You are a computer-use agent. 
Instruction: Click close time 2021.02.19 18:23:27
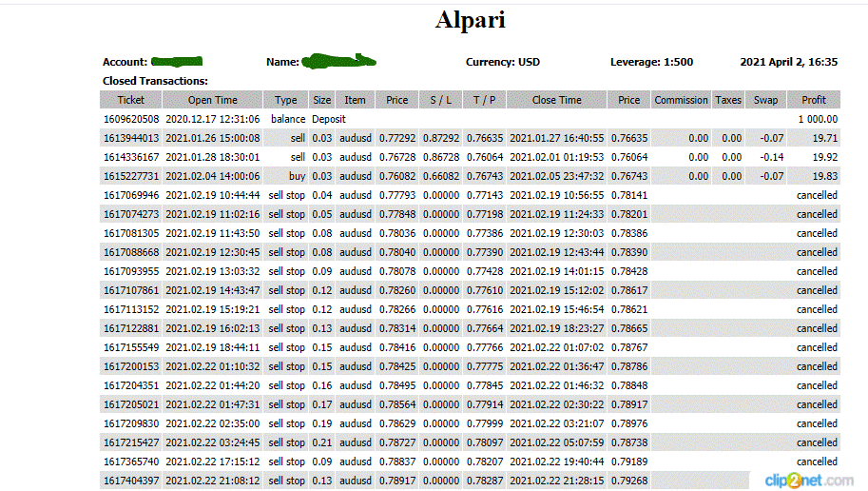click(x=557, y=328)
